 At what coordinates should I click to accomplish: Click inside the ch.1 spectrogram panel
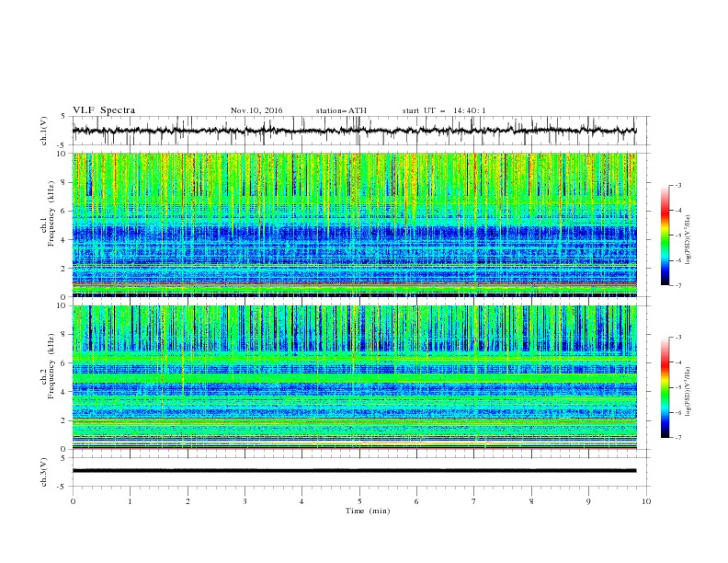tap(355, 224)
